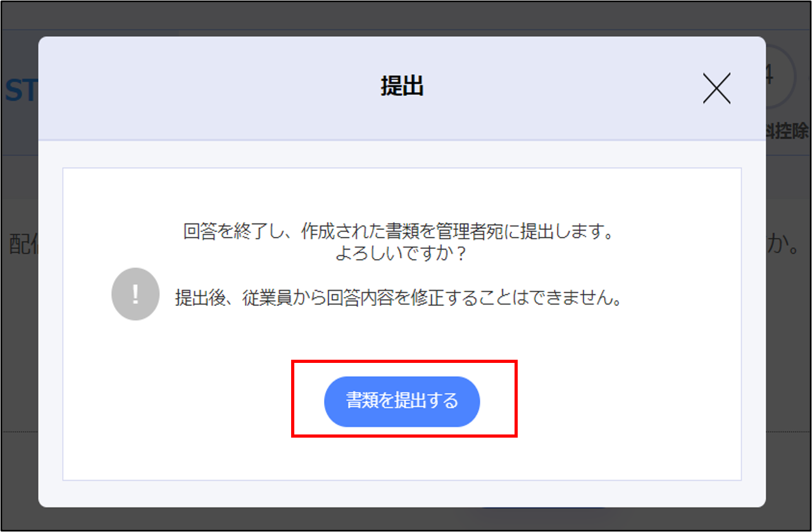Select the 提出 dialog title
This screenshot has width=812, height=532.
402,87
